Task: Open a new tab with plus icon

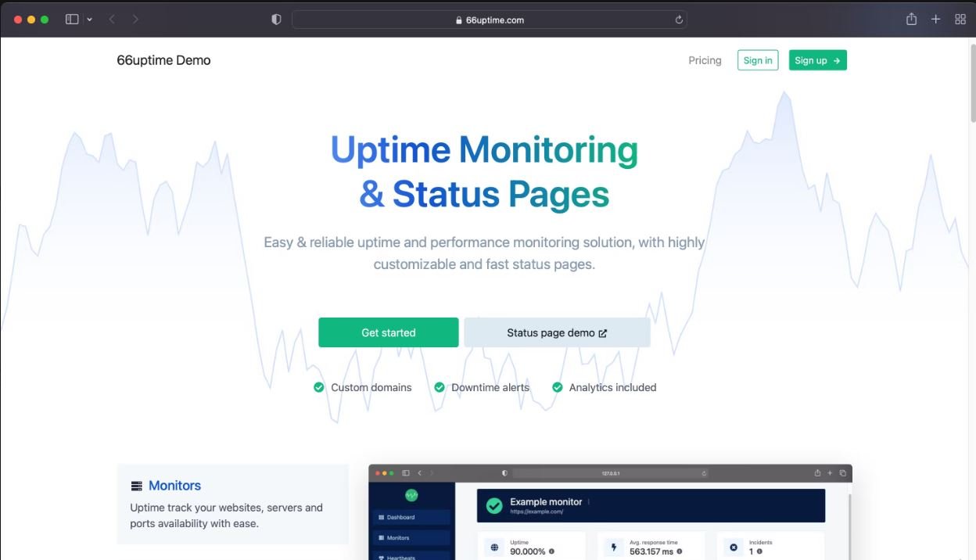Action: coord(935,20)
